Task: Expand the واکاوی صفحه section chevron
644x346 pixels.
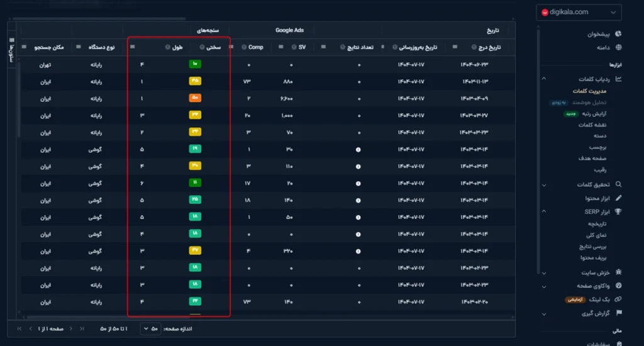Action: [544, 287]
